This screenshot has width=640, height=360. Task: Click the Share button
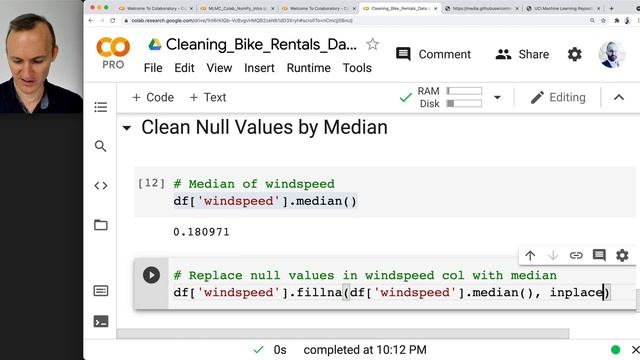click(x=522, y=54)
